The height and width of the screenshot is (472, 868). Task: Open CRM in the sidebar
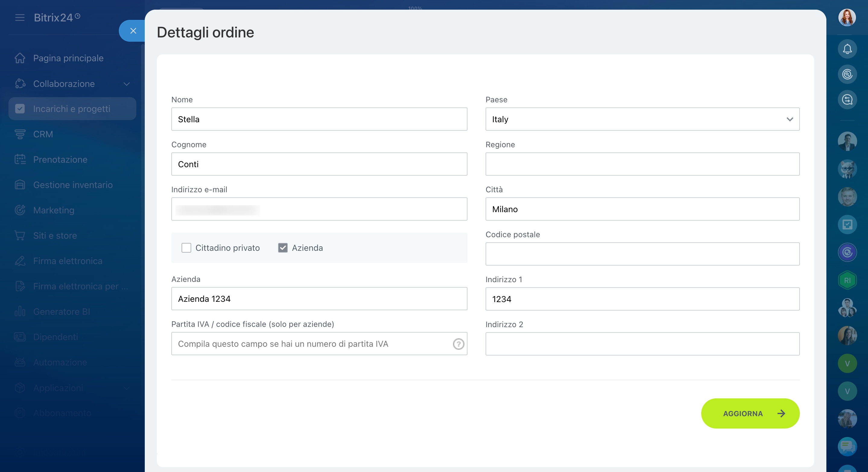click(43, 134)
